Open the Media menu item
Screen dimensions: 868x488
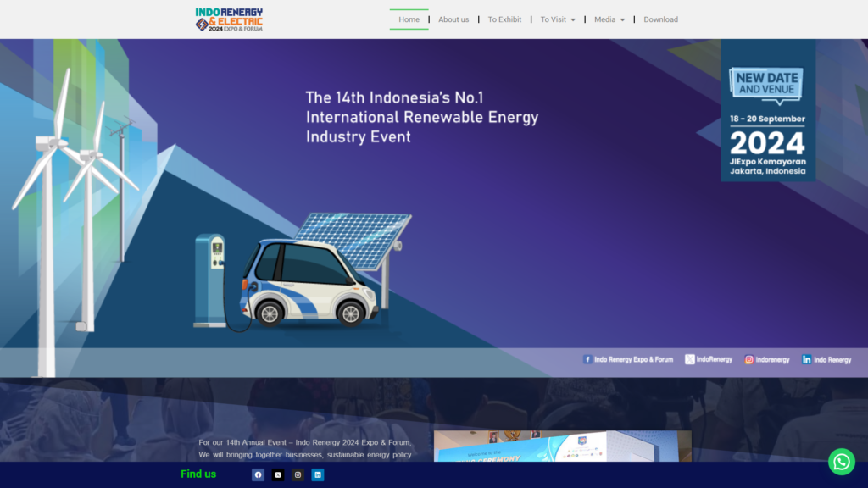coord(605,19)
